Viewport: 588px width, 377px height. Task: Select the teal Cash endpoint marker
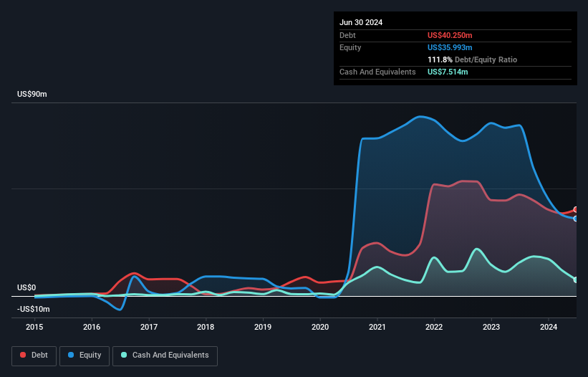[x=576, y=280]
